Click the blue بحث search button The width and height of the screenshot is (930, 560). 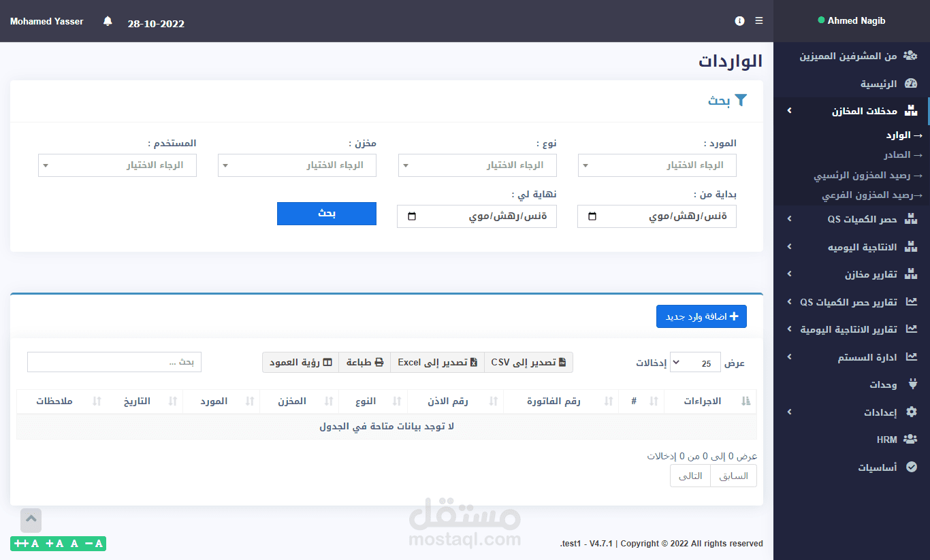327,214
